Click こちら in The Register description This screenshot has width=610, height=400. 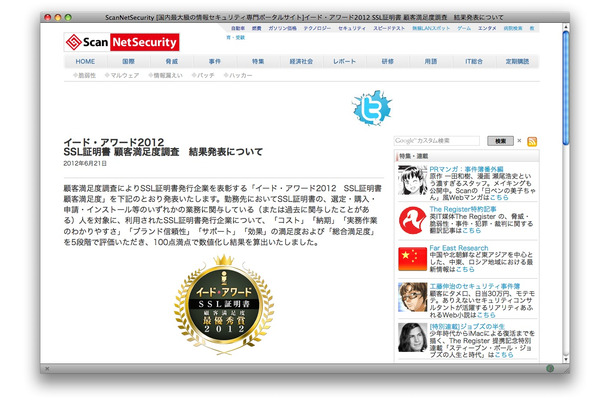[472, 230]
